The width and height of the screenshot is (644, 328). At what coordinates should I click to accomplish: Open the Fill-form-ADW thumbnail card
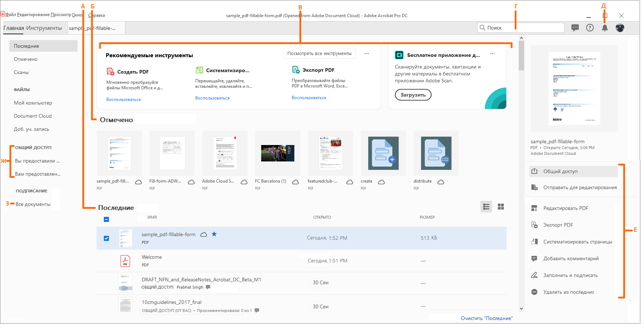point(172,153)
